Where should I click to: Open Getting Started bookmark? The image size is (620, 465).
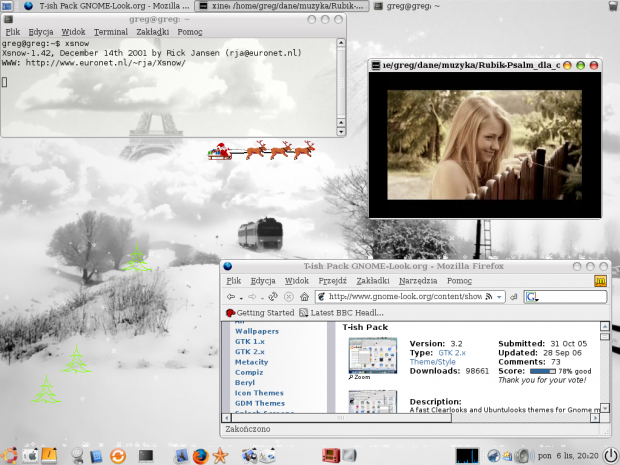260,313
